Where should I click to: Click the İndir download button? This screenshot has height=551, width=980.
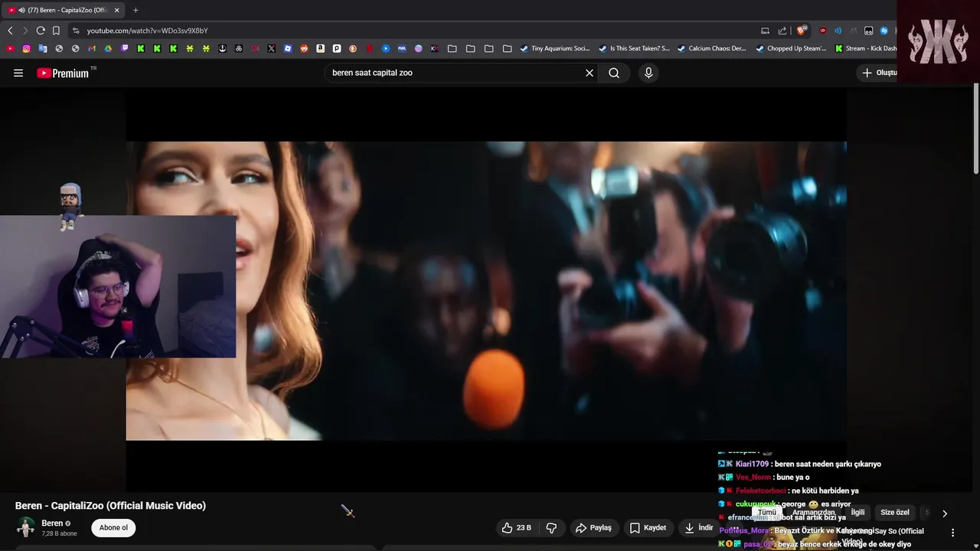(x=698, y=527)
